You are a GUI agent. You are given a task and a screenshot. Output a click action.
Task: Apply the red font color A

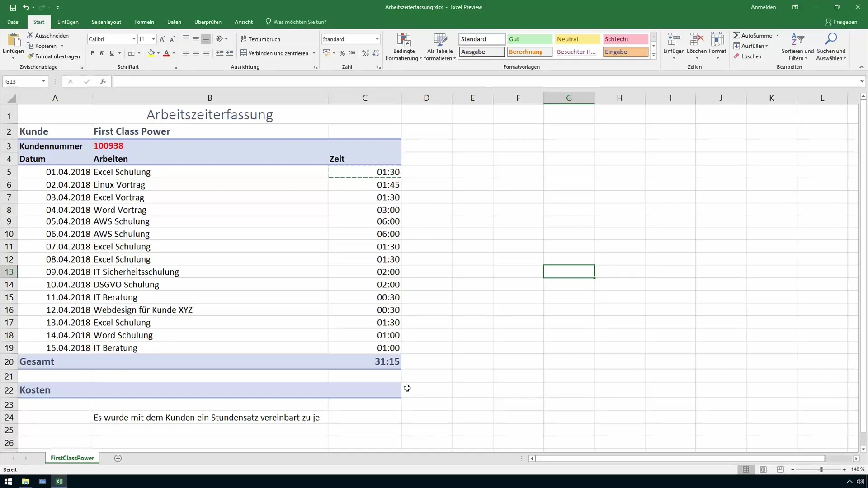[x=166, y=53]
